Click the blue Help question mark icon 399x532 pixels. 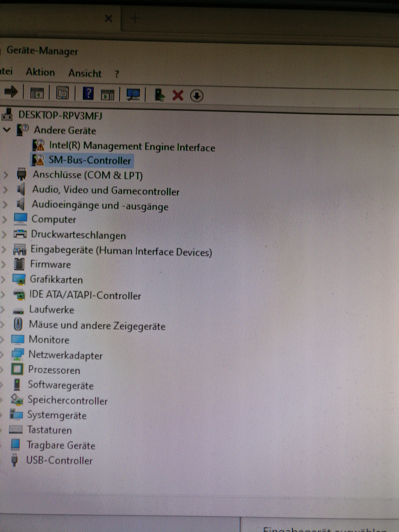[x=88, y=93]
